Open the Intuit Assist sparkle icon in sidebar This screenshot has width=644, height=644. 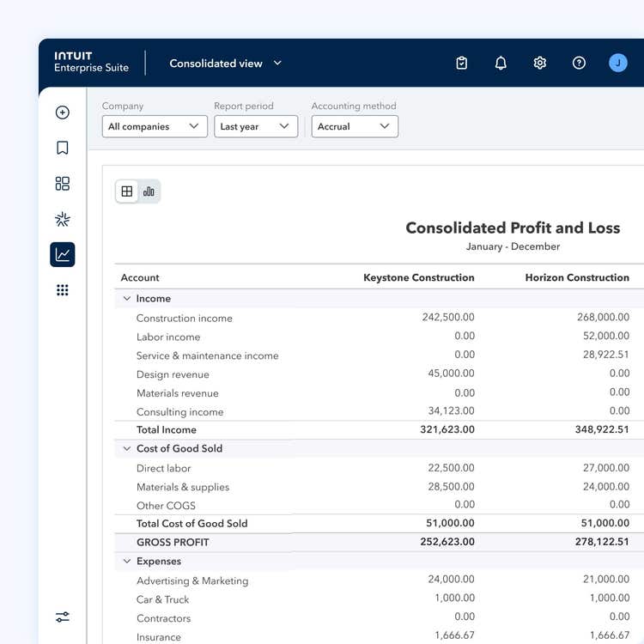[63, 219]
